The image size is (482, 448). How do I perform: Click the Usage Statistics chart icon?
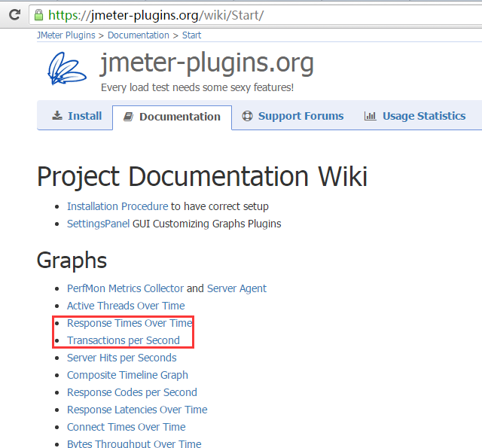click(x=370, y=116)
